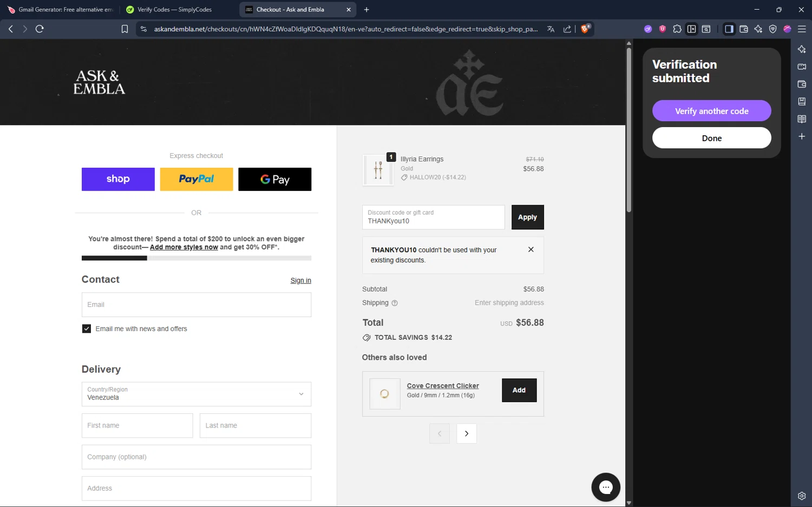
Task: Click Verify another code button
Action: [x=712, y=111]
